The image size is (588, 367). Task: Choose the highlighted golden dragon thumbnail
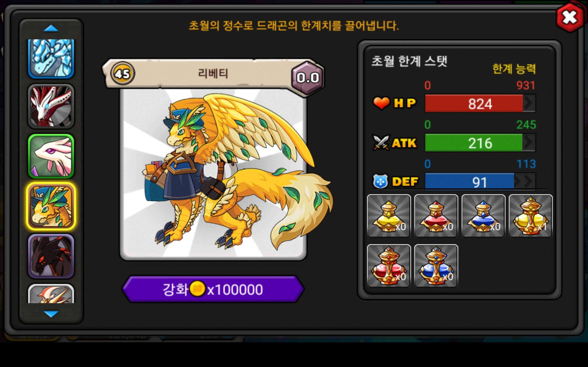(51, 206)
